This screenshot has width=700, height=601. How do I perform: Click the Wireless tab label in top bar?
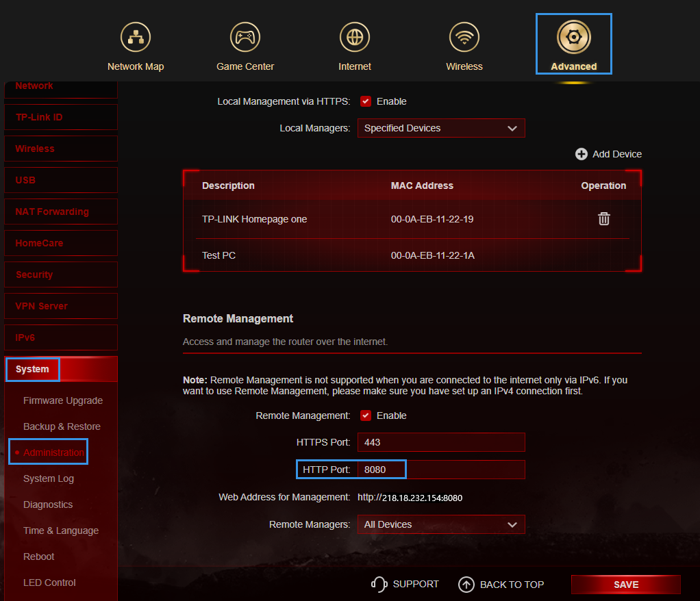tap(464, 66)
